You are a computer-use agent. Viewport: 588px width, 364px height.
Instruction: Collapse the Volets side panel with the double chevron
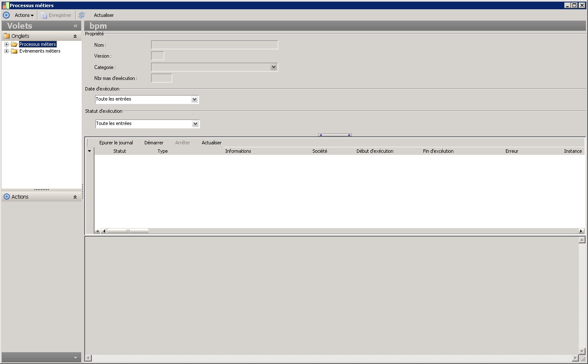(76, 26)
